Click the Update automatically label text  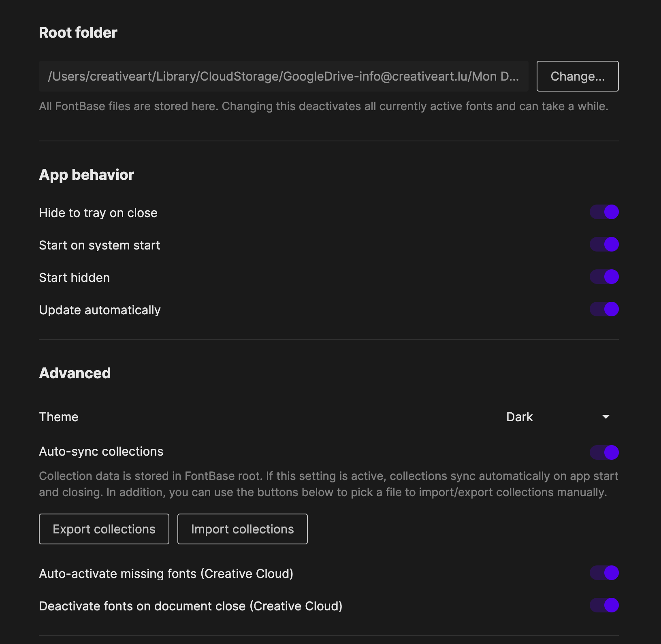[x=100, y=310]
